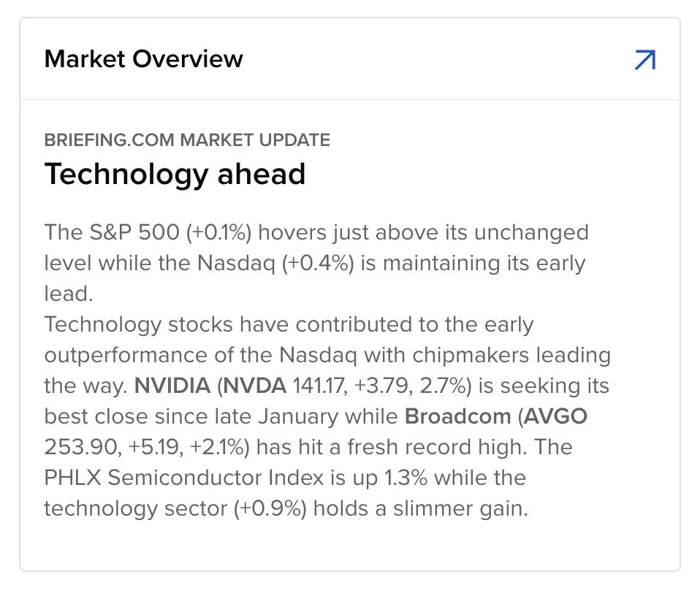Click the S&P 500 mention
700x593 pixels.
click(x=113, y=232)
